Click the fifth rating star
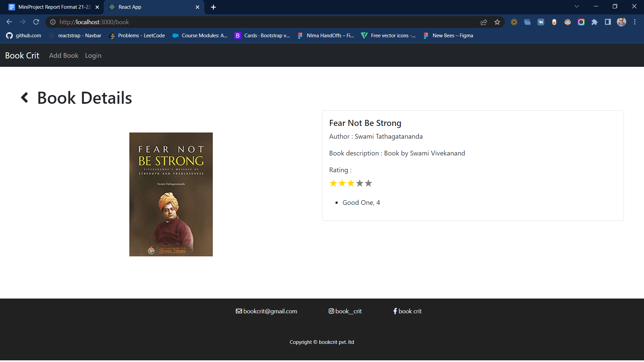Screen dimensions: 644x362 click(368, 183)
